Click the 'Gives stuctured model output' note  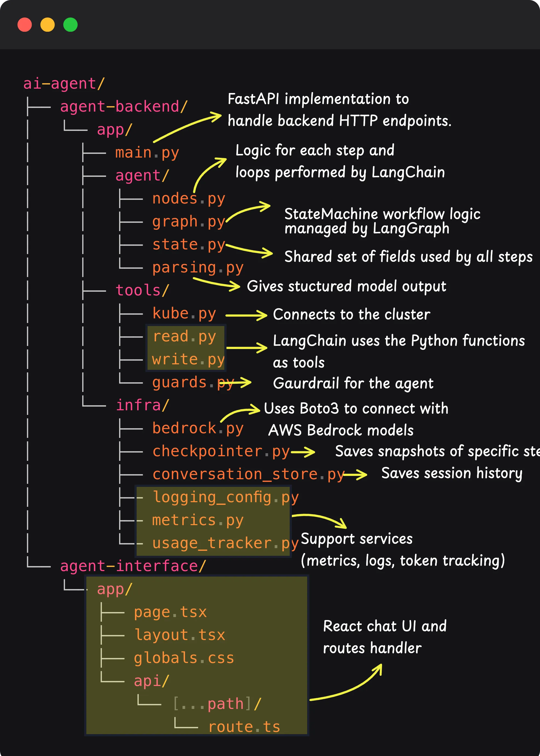click(x=347, y=286)
